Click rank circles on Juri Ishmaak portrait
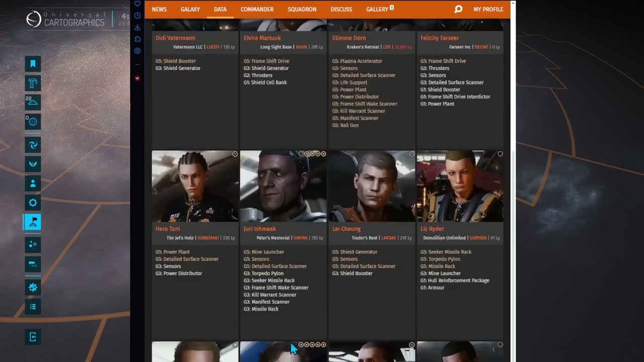This screenshot has width=644, height=362. pos(312,154)
